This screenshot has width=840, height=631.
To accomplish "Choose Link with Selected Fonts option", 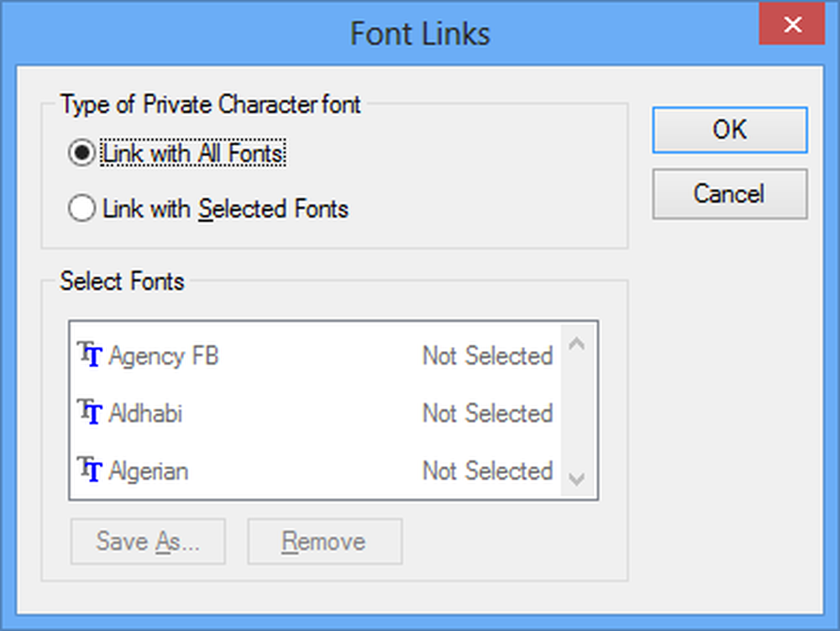I will click(82, 208).
